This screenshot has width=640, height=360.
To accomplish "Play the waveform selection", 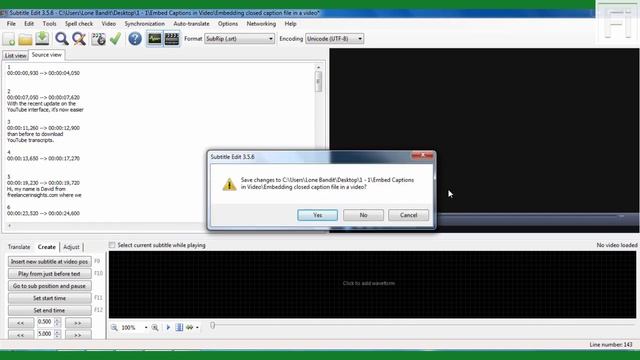I will tap(168, 327).
